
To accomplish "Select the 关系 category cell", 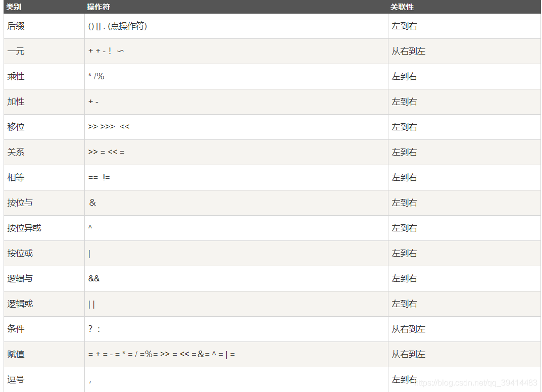I will coord(44,152).
